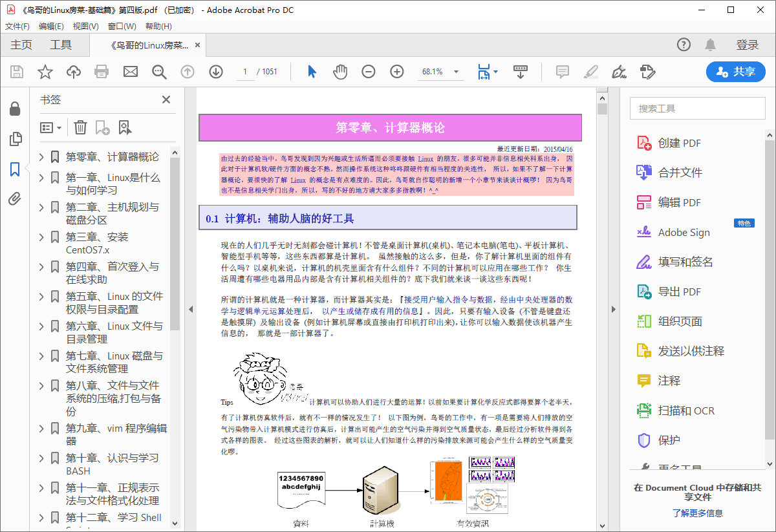The width and height of the screenshot is (776, 532).
Task: Expand the 第七章 Linux 磁盘与文件系统管理 bookmark
Action: [x=41, y=356]
